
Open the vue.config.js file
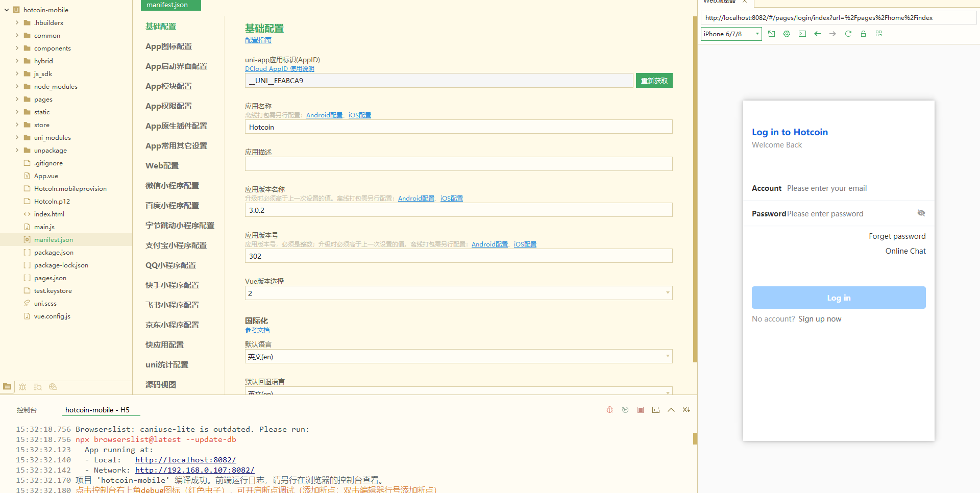(52, 316)
